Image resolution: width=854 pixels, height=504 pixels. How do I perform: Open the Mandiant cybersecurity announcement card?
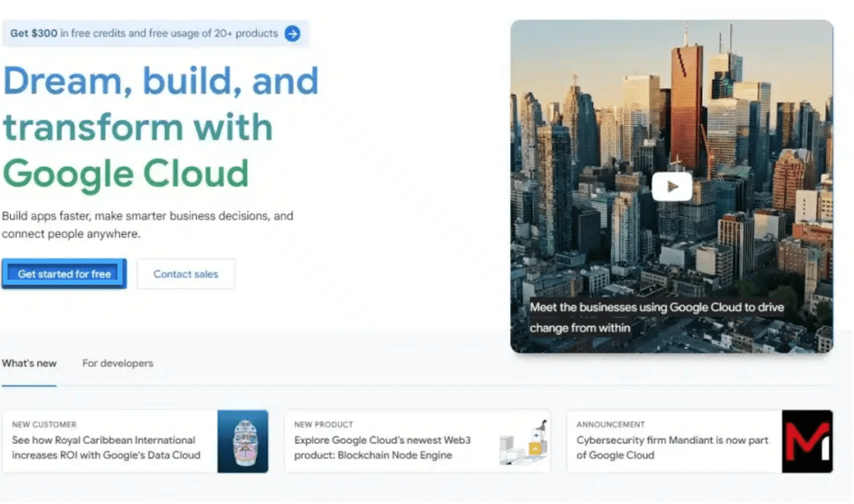[x=700, y=441]
